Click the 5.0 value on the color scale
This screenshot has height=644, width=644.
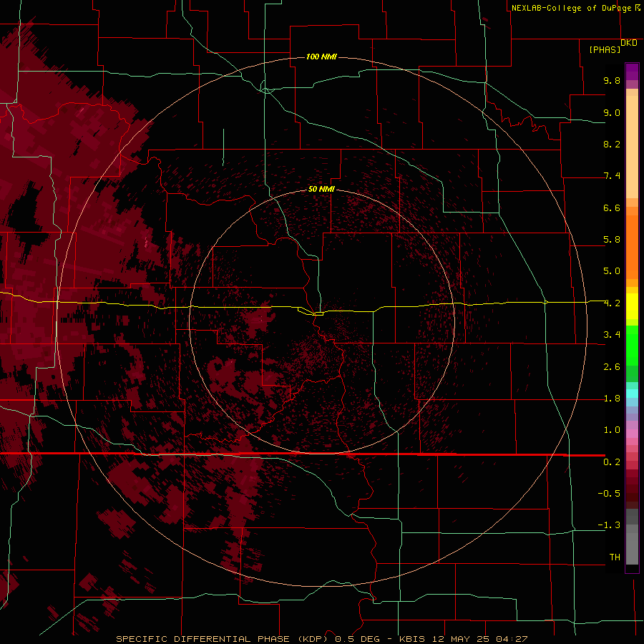(x=612, y=271)
